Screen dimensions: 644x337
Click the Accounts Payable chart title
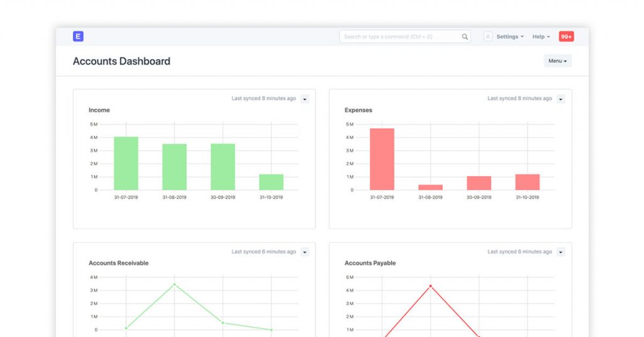coord(370,263)
